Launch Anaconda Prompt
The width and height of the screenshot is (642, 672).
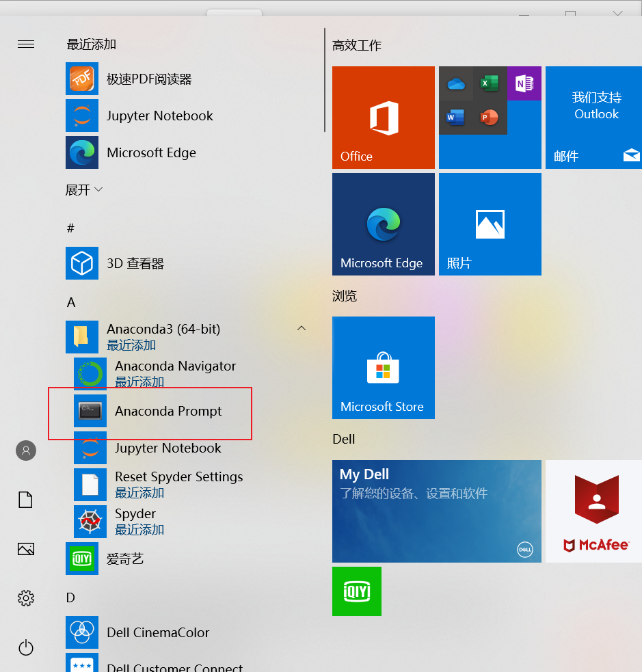(x=148, y=411)
